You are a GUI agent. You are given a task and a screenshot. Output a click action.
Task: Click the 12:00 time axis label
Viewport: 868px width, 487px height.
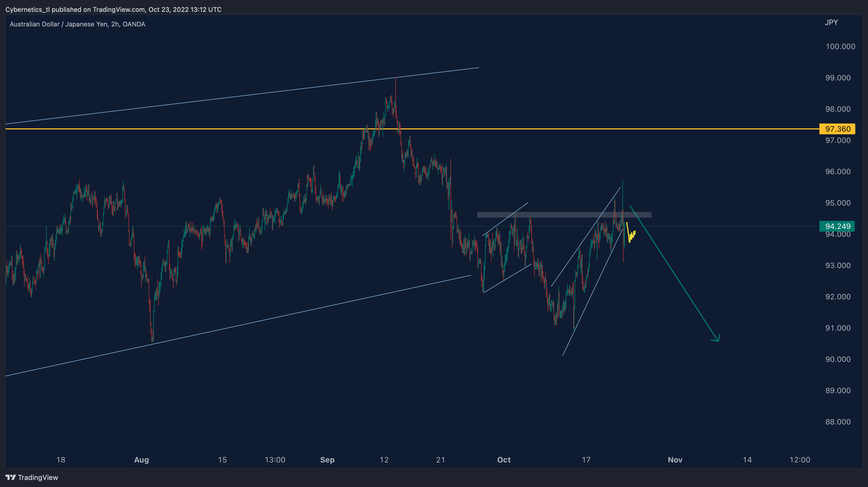click(800, 460)
